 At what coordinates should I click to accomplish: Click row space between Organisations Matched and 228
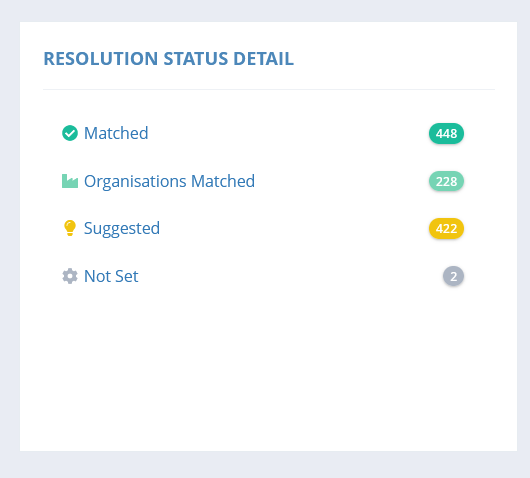coord(341,181)
